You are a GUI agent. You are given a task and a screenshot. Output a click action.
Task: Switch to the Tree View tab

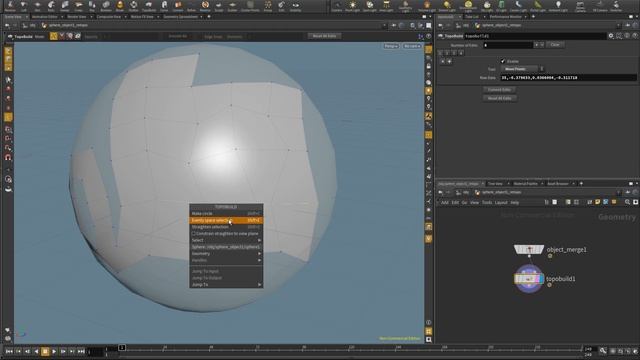(x=495, y=184)
